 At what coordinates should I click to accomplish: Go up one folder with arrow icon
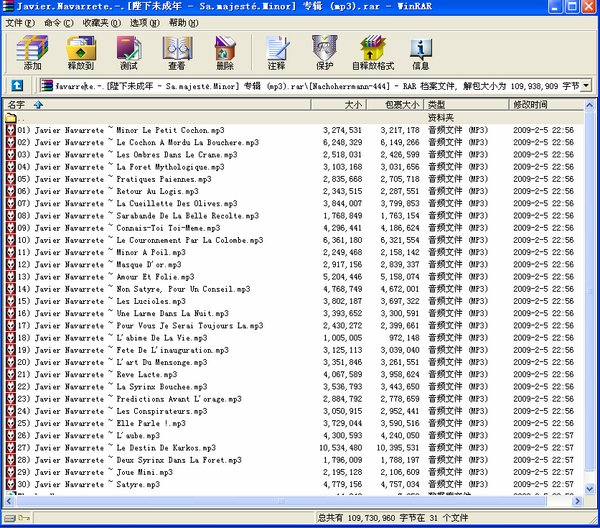point(17,85)
